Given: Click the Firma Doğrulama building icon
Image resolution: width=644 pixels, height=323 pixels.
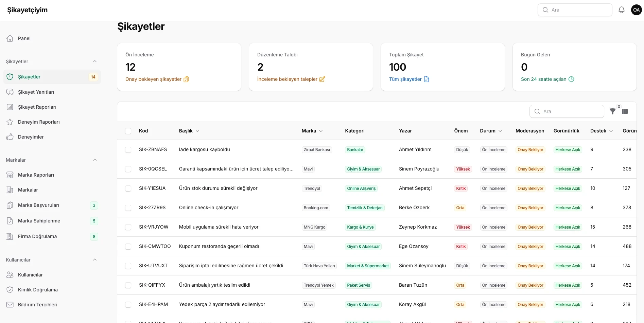Looking at the screenshot, I should click(10, 236).
